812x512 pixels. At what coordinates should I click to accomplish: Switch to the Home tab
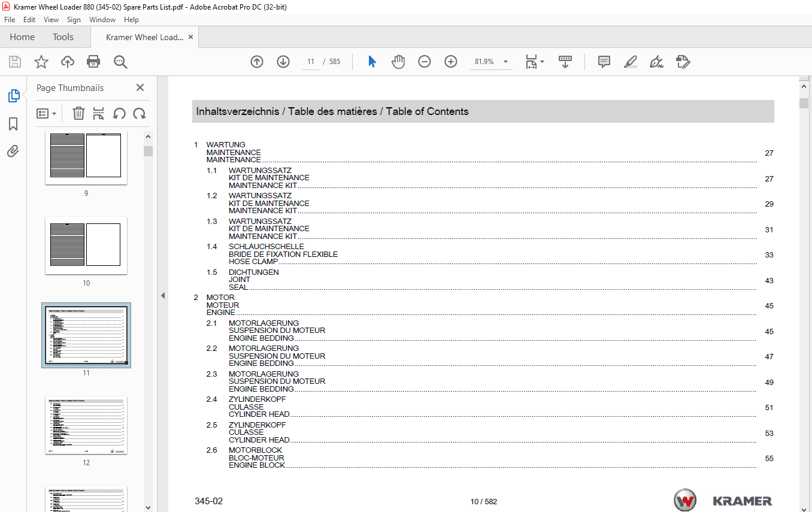[x=22, y=37]
